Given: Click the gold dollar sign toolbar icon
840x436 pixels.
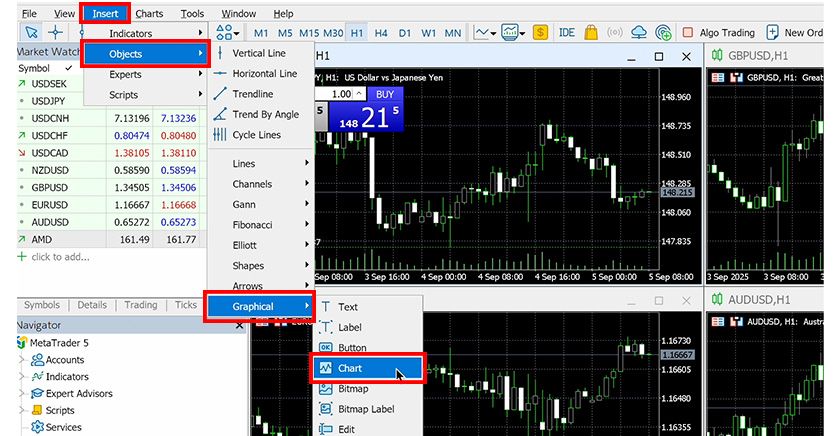Looking at the screenshot, I should tap(541, 33).
